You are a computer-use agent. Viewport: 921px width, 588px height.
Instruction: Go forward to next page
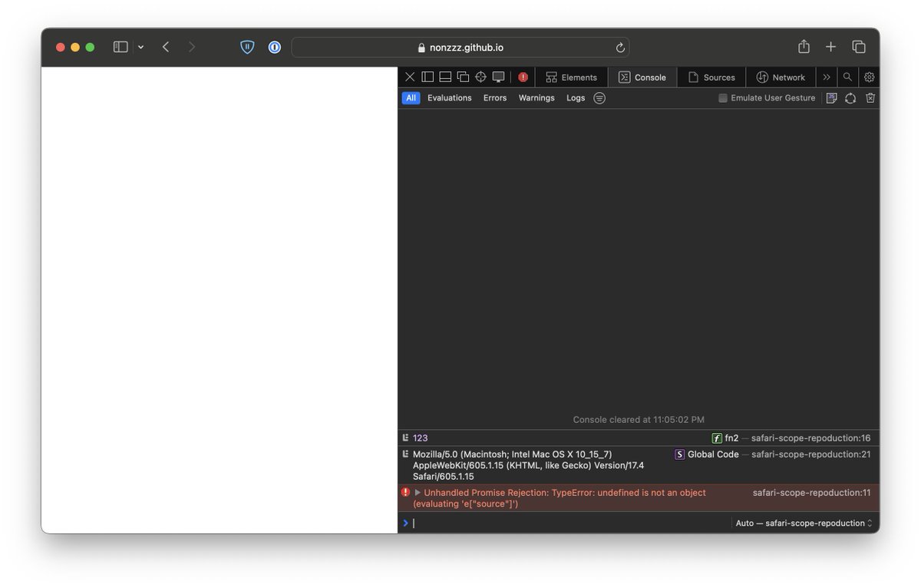192,47
